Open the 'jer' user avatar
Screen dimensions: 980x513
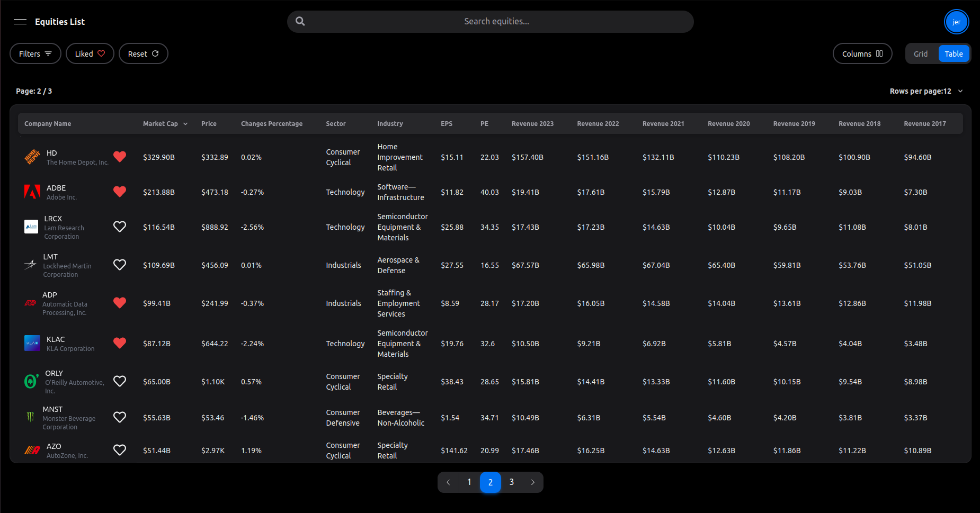[956, 22]
